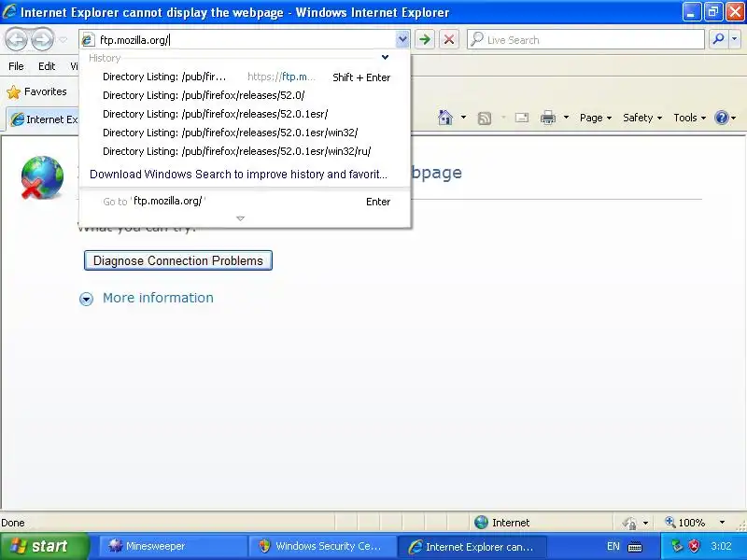Click the Diagnose Connection Problems button

pos(178,260)
